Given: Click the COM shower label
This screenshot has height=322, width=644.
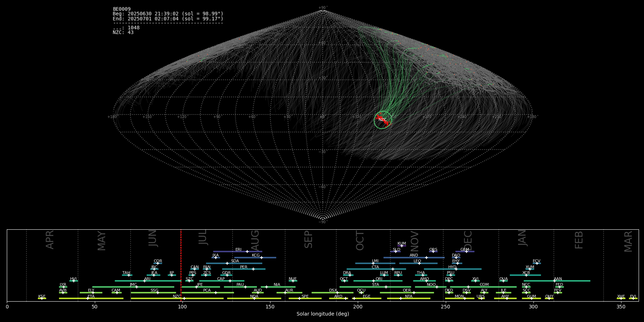Looking at the screenshot, I should point(484,285).
